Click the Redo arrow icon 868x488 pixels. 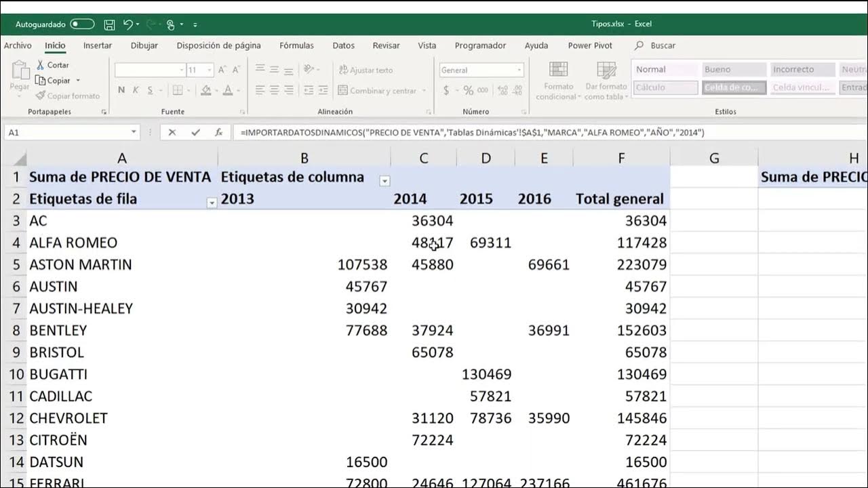click(x=151, y=24)
